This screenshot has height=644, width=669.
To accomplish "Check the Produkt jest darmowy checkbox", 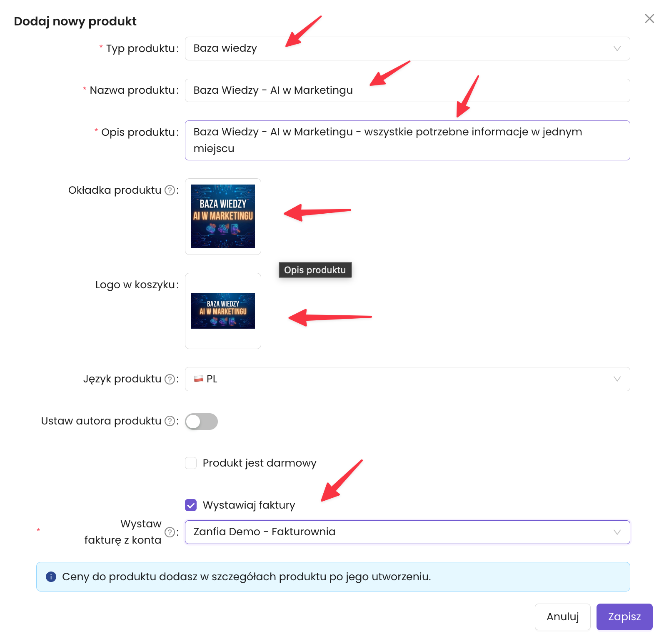I will pyautogui.click(x=191, y=463).
